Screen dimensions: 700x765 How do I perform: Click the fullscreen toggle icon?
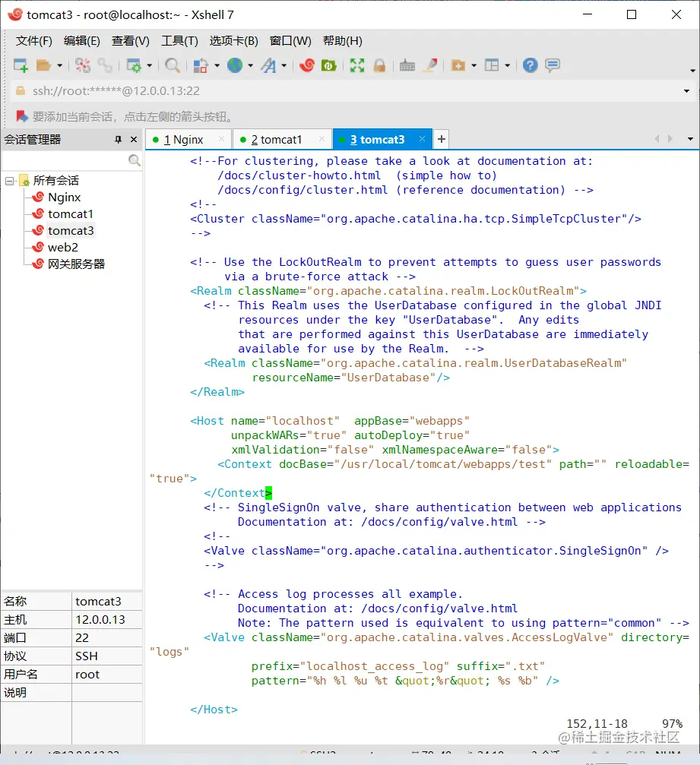point(357,66)
